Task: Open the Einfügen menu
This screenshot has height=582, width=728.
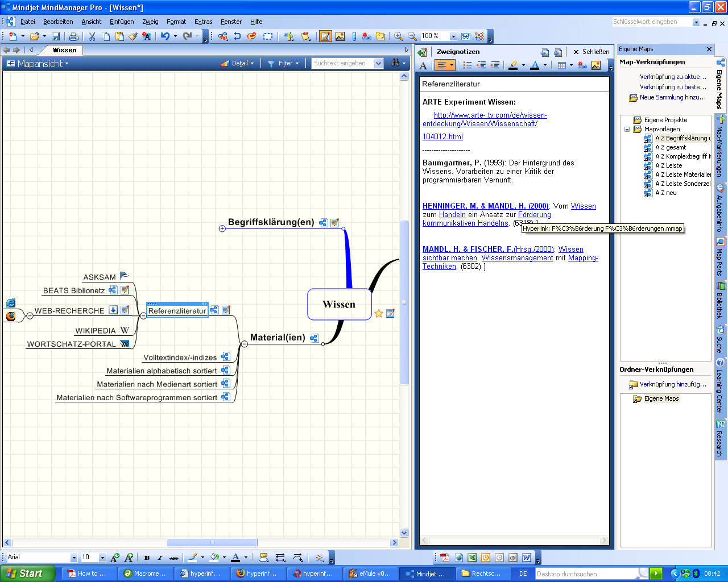Action: 122,22
